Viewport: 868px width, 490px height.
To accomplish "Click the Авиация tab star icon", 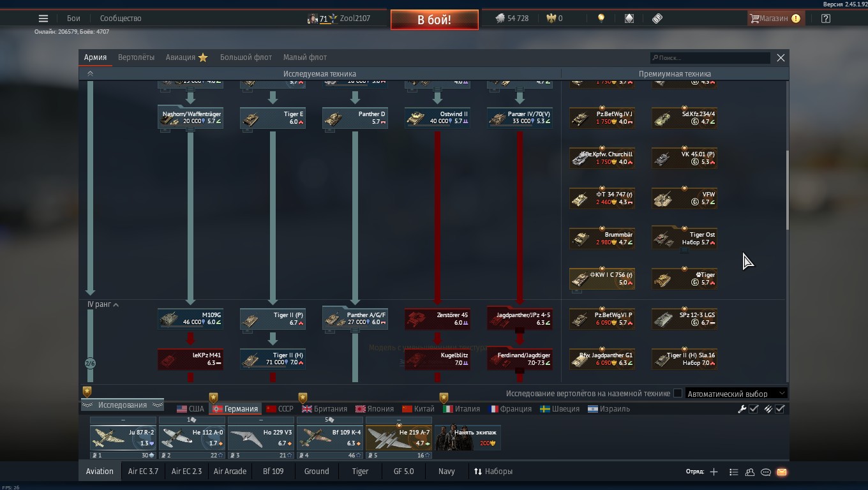I will pos(203,57).
